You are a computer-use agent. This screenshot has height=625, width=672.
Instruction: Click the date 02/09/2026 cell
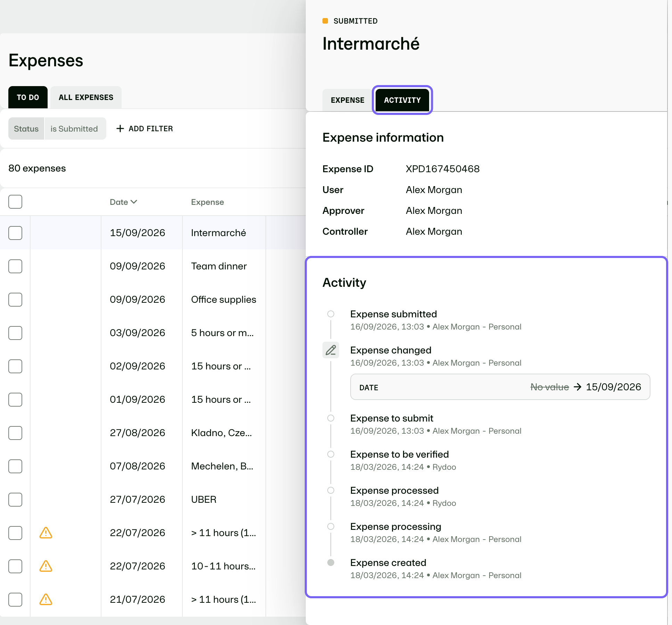tap(138, 366)
